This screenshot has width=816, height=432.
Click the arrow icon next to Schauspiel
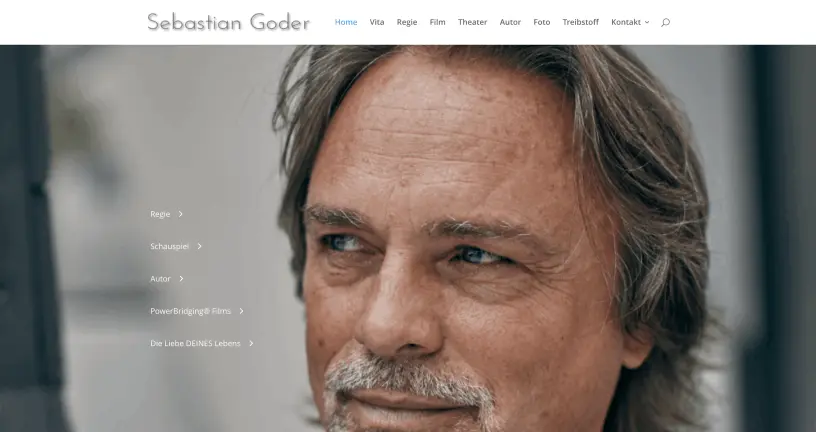pyautogui.click(x=199, y=246)
